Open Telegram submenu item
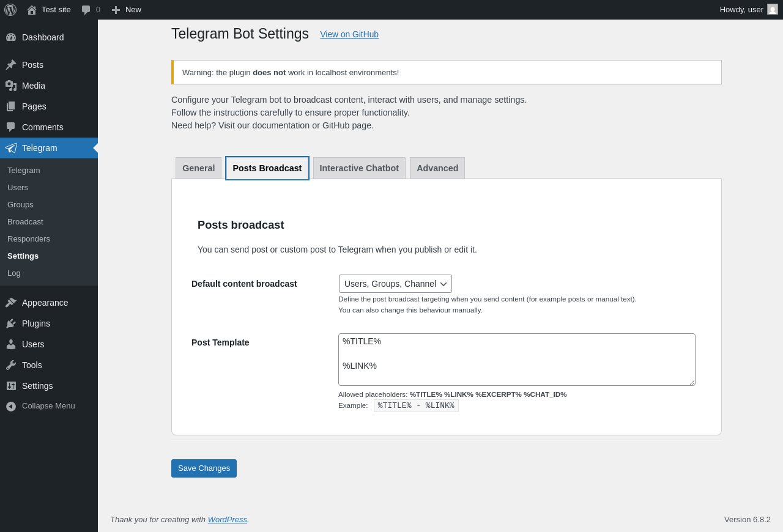Screen dimensions: 783x532 click(24, 170)
